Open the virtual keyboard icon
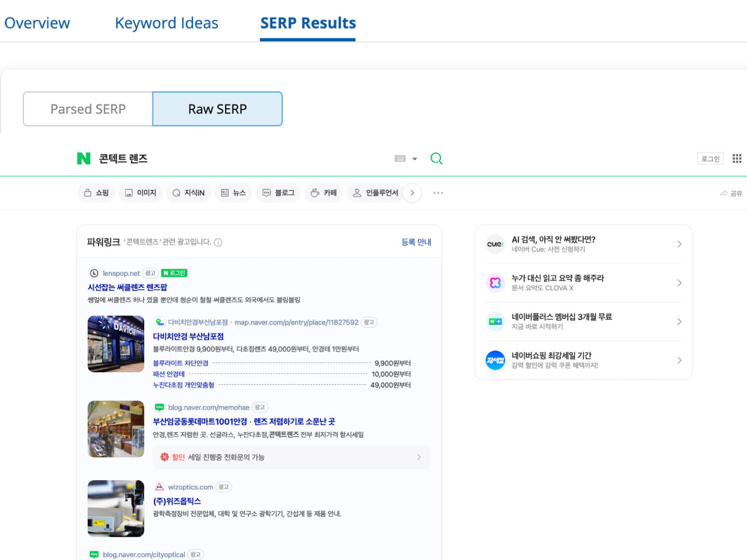Image resolution: width=747 pixels, height=560 pixels. [400, 159]
